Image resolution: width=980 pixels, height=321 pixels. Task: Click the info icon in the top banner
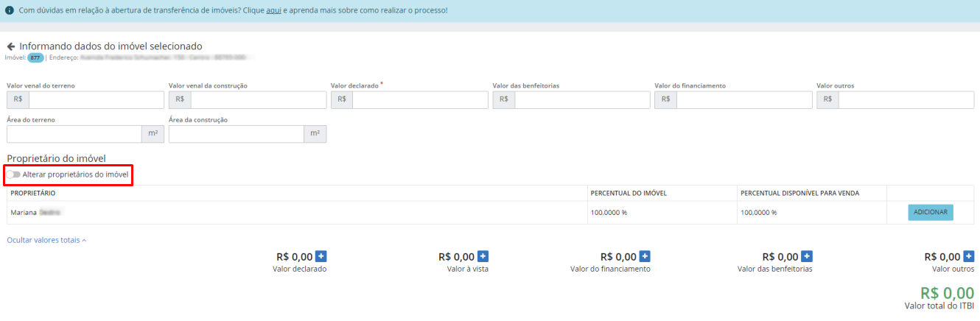(10, 11)
